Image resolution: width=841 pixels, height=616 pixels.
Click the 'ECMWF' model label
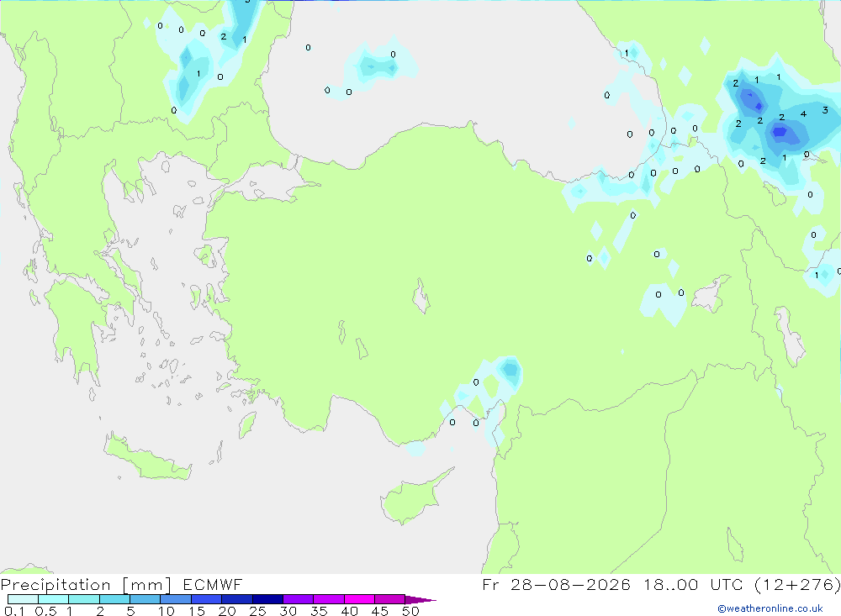[213, 585]
